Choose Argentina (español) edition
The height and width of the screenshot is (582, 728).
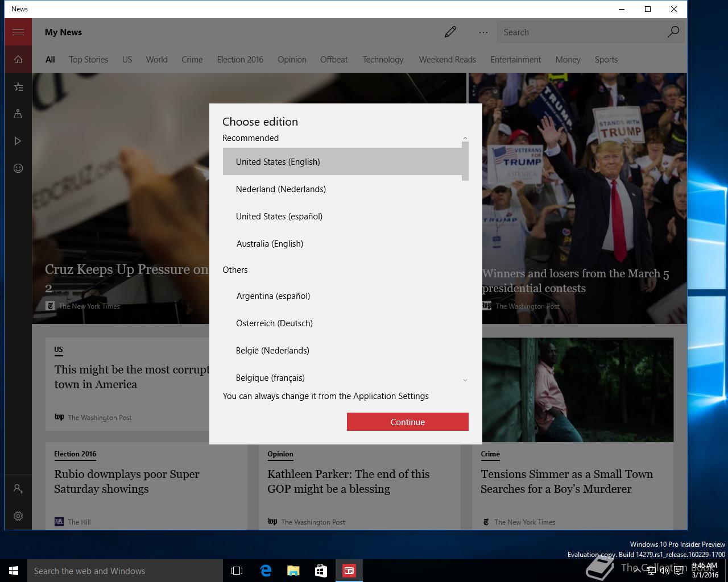pyautogui.click(x=342, y=296)
